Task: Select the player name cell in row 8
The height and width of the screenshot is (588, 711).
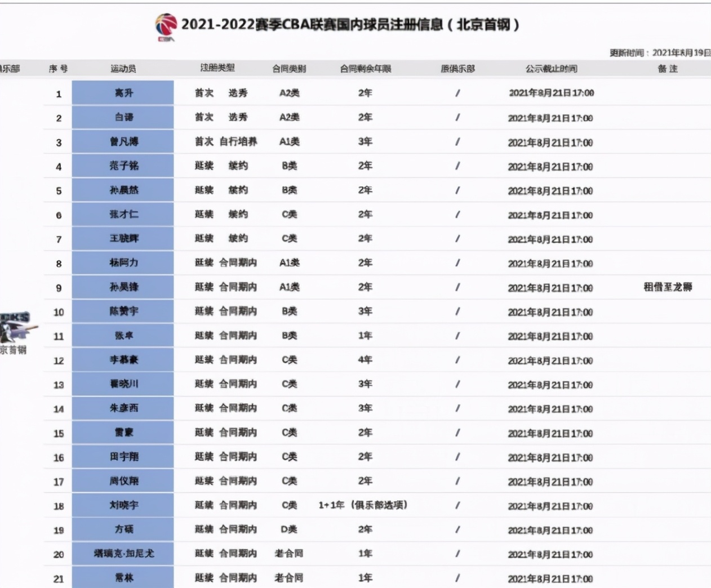Action: [x=123, y=262]
